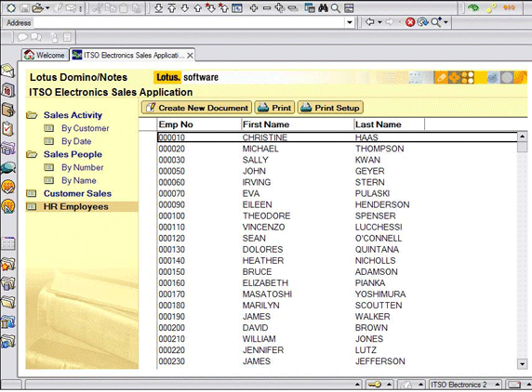Click the Collapse minus icon in toolbar

(267, 7)
